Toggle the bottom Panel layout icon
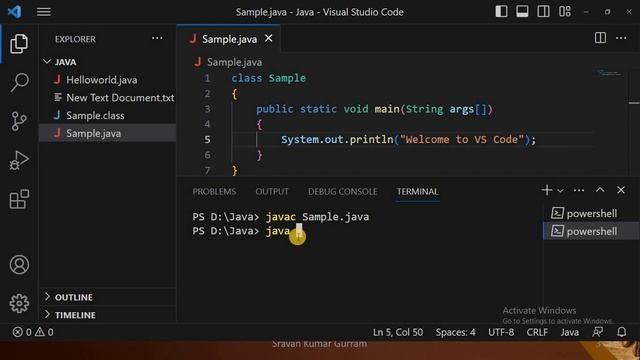Viewport: 640px width, 360px height. coord(522,11)
